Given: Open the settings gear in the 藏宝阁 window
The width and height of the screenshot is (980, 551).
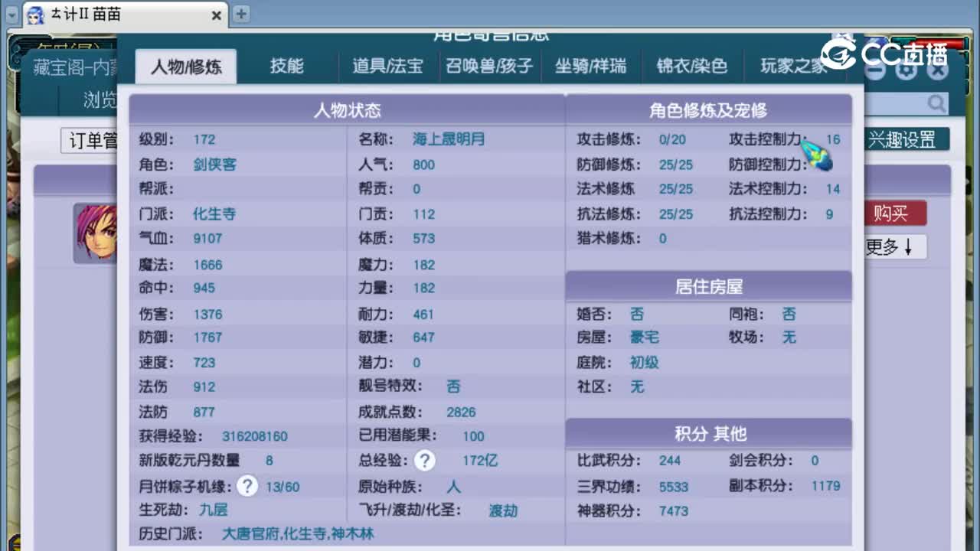Looking at the screenshot, I should pos(907,70).
